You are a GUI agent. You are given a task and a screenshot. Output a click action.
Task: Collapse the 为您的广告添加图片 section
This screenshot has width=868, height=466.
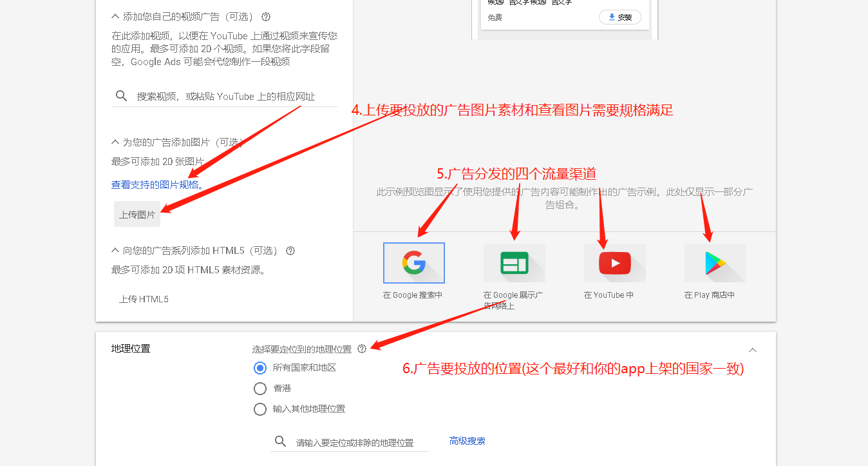point(115,142)
